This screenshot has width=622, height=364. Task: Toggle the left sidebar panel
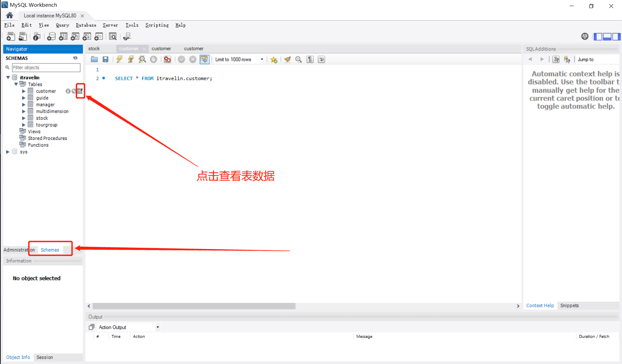click(598, 36)
